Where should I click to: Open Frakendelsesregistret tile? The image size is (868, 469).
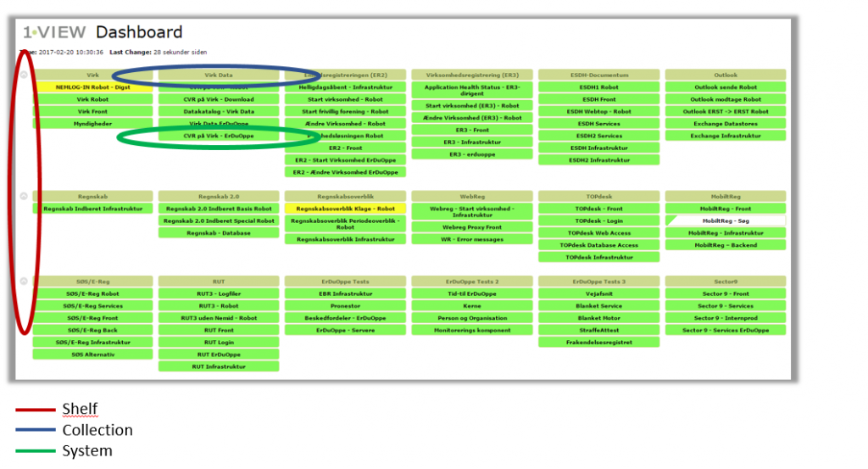[599, 342]
